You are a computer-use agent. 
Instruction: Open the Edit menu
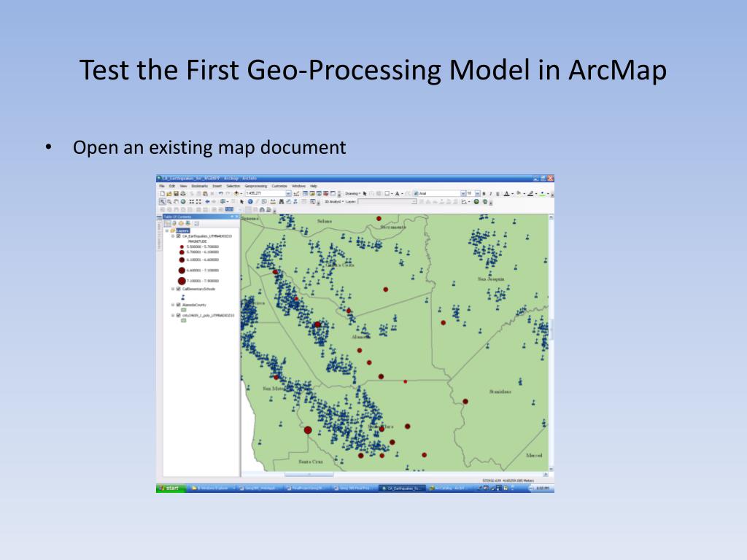tap(172, 186)
